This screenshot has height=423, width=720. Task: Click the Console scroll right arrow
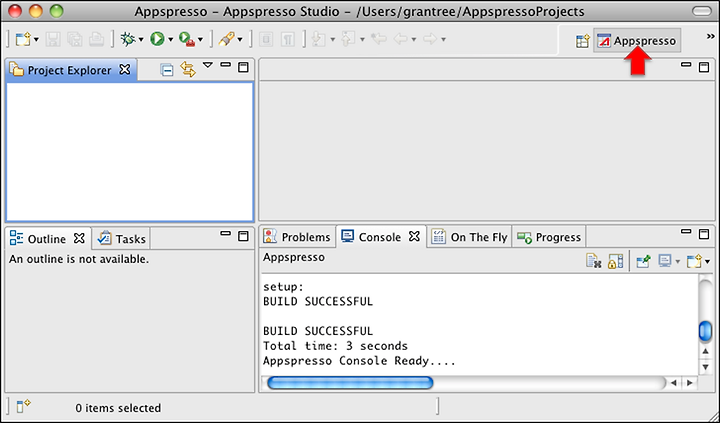[x=690, y=383]
